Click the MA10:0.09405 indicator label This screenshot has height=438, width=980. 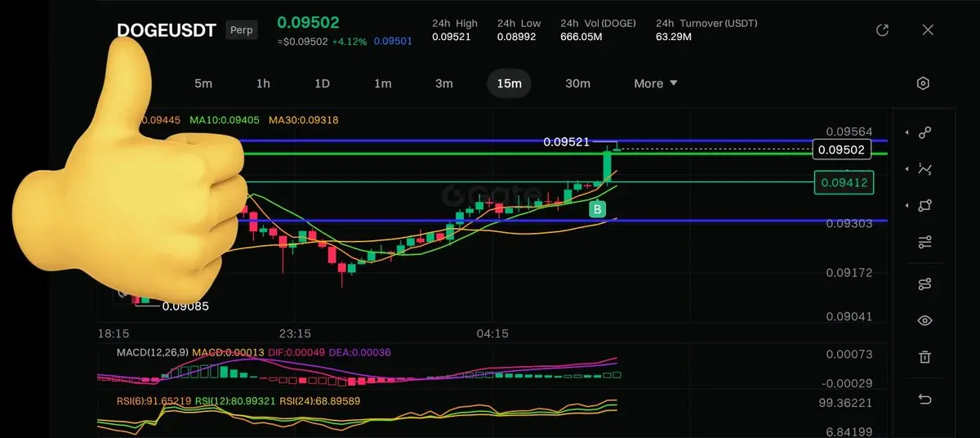coord(225,120)
